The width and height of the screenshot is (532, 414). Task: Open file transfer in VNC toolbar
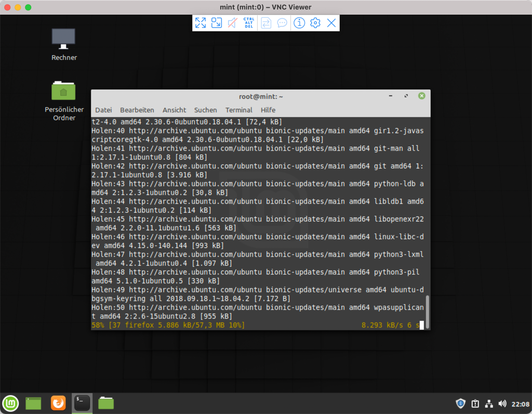click(266, 23)
